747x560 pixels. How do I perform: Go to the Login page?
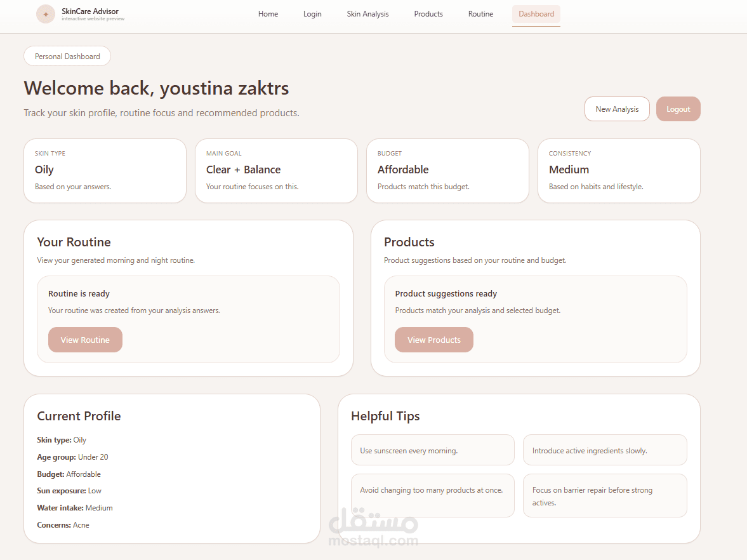(312, 15)
